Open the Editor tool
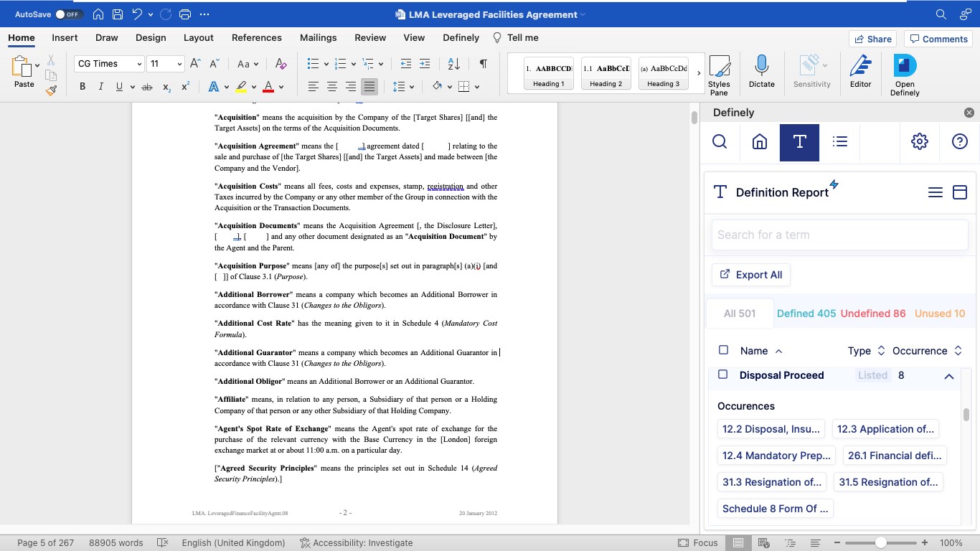This screenshot has height=551, width=980. pos(860,72)
